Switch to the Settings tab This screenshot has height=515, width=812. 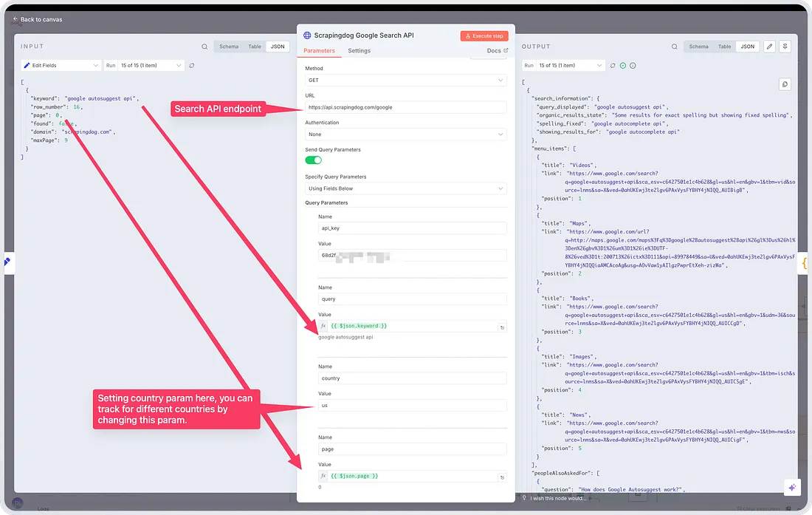coord(359,51)
